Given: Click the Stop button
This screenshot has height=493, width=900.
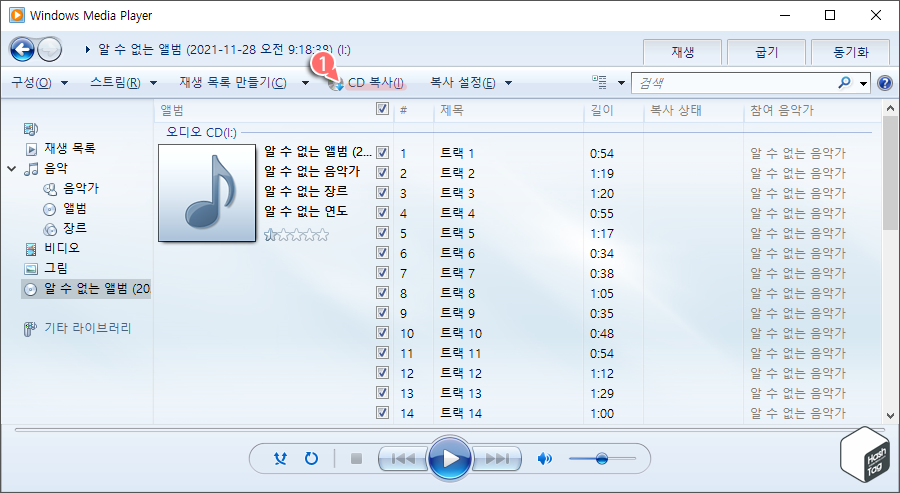Looking at the screenshot, I should click(356, 459).
